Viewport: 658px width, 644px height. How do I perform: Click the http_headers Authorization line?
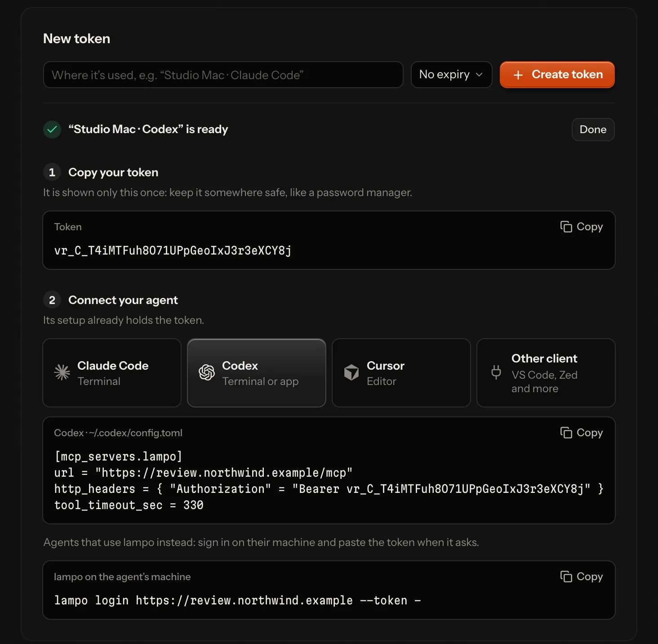click(x=329, y=489)
